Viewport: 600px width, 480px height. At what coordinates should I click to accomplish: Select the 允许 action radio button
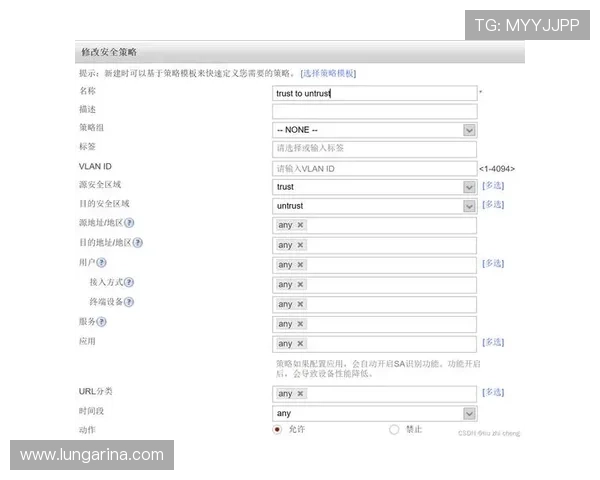(278, 429)
